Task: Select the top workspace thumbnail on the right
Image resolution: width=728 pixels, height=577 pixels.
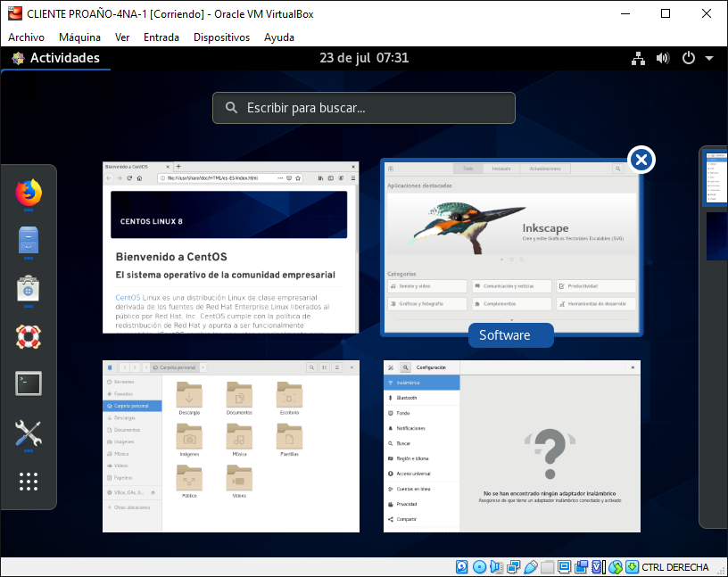Action: tap(716, 177)
